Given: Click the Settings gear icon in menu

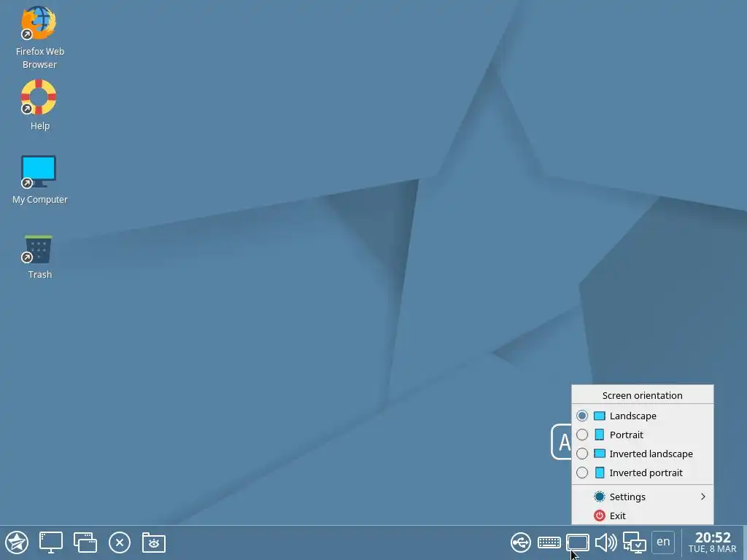Looking at the screenshot, I should point(600,497).
